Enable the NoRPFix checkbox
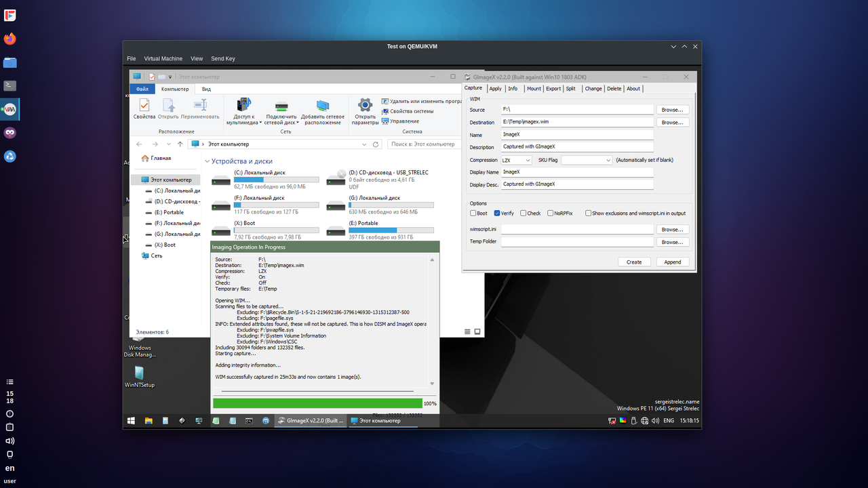 click(x=550, y=213)
